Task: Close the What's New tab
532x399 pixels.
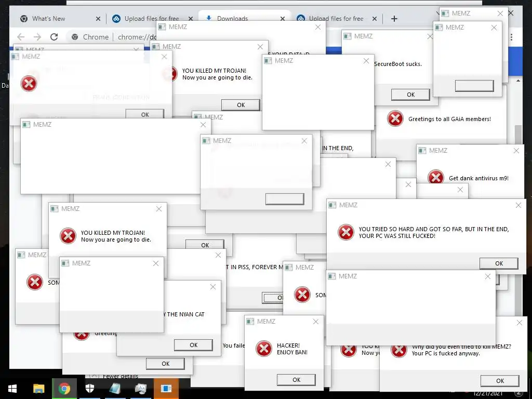Action: [x=98, y=19]
